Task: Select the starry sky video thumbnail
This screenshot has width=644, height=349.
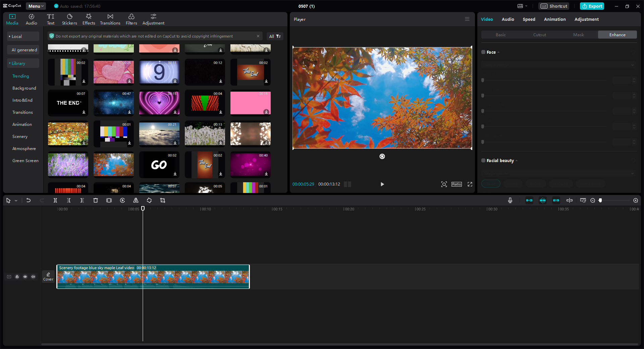Action: [113, 103]
